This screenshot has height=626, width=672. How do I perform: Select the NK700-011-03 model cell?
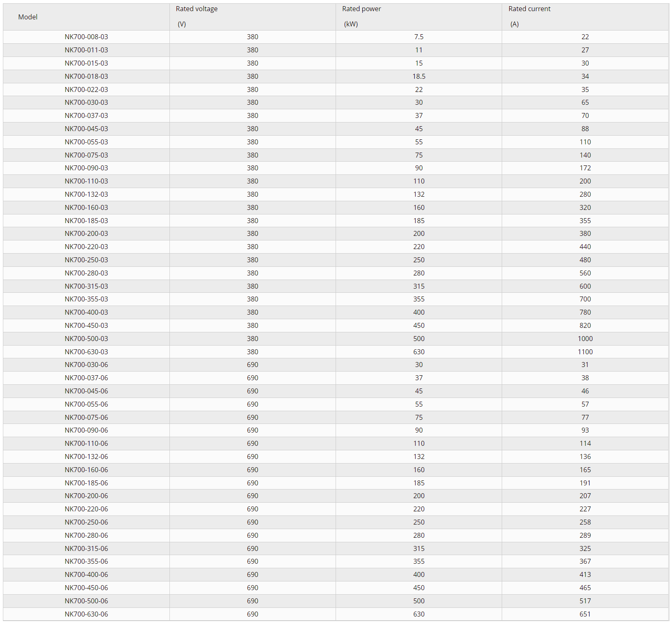[x=86, y=50]
